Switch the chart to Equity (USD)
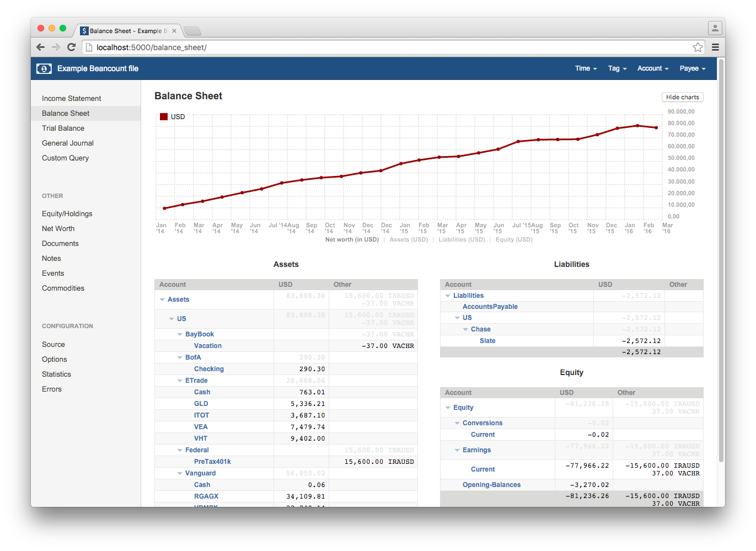The height and width of the screenshot is (551, 756). coord(513,239)
